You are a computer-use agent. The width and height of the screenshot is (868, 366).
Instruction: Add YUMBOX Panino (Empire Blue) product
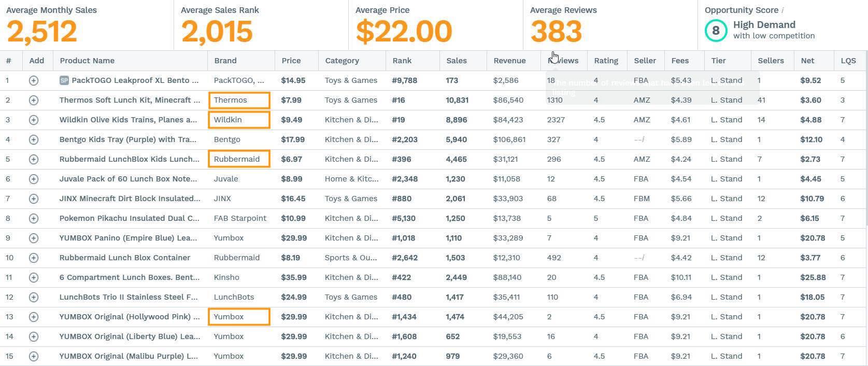click(34, 238)
